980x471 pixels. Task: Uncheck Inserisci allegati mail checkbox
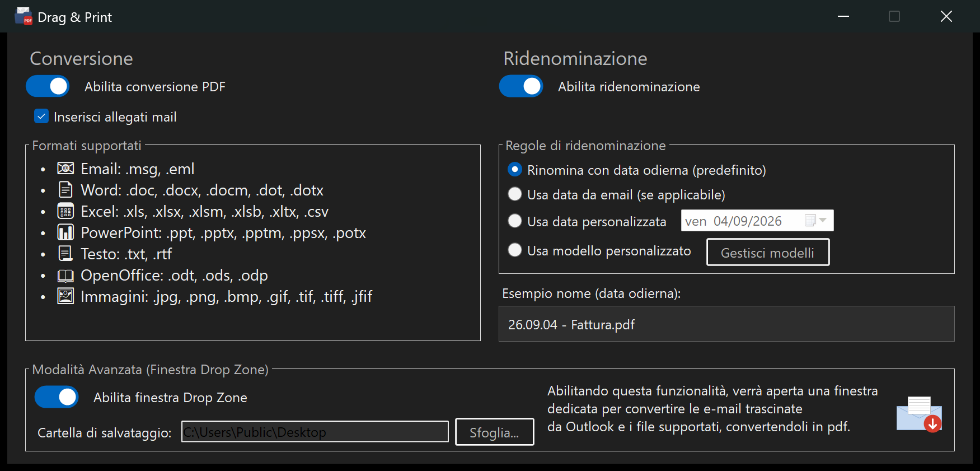41,116
